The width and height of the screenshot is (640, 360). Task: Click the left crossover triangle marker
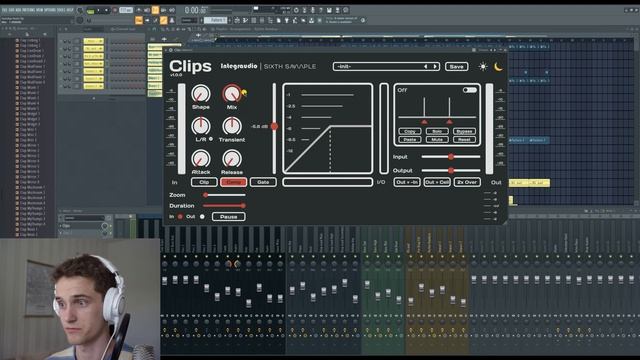click(x=424, y=122)
